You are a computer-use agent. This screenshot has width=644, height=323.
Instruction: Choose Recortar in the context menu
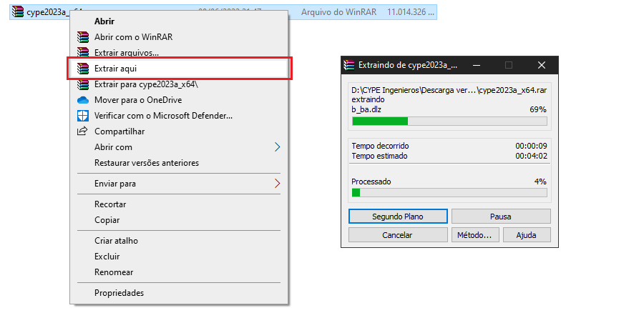coord(110,204)
